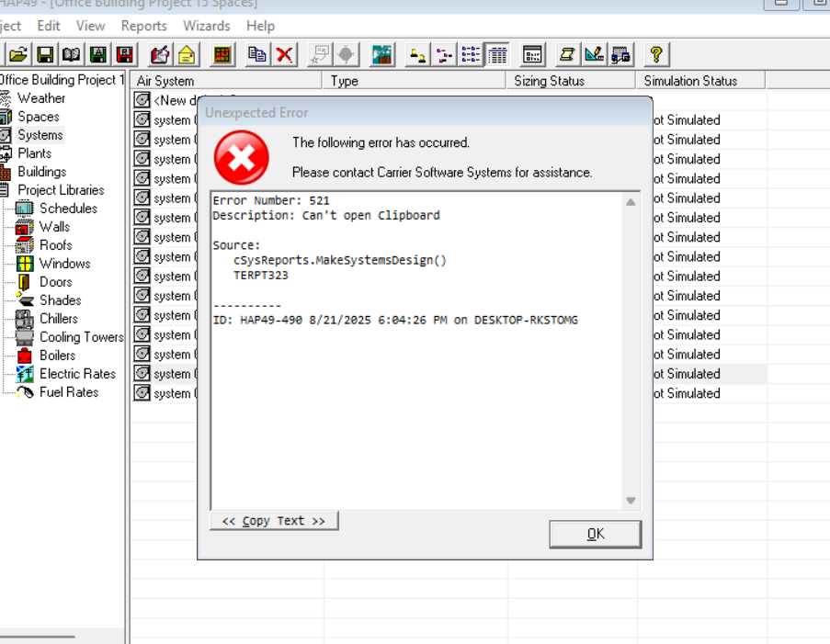Select Cooling Towers in the tree
This screenshot has width=830, height=644.
(x=82, y=337)
